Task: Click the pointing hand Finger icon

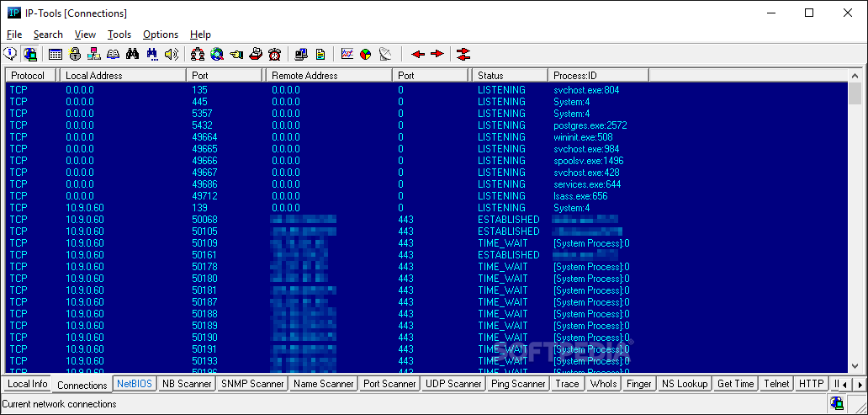Action: [x=236, y=54]
